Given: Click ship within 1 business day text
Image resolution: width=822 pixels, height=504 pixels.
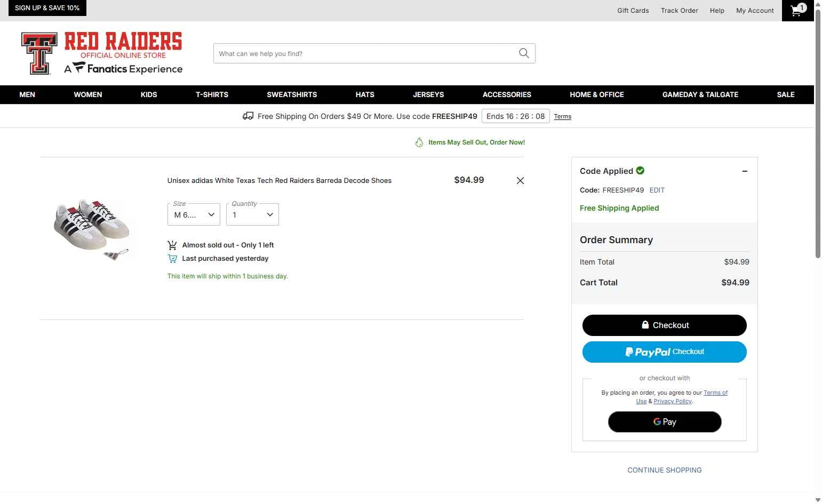Looking at the screenshot, I should [x=227, y=276].
